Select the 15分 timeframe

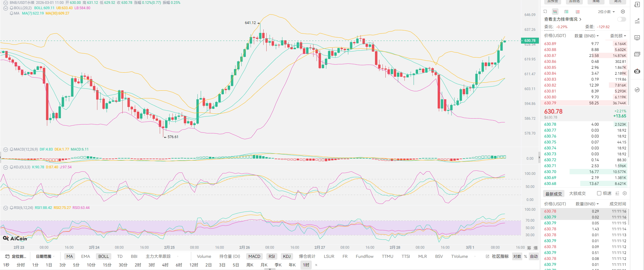click(107, 265)
